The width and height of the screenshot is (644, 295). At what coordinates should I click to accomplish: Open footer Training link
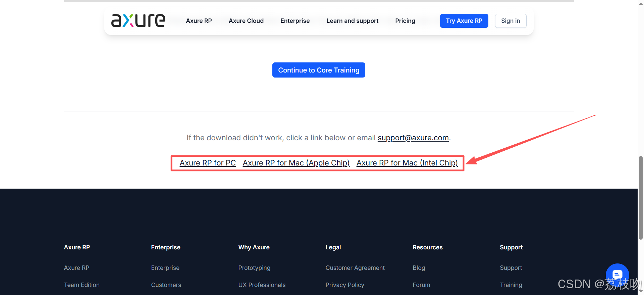(x=511, y=285)
